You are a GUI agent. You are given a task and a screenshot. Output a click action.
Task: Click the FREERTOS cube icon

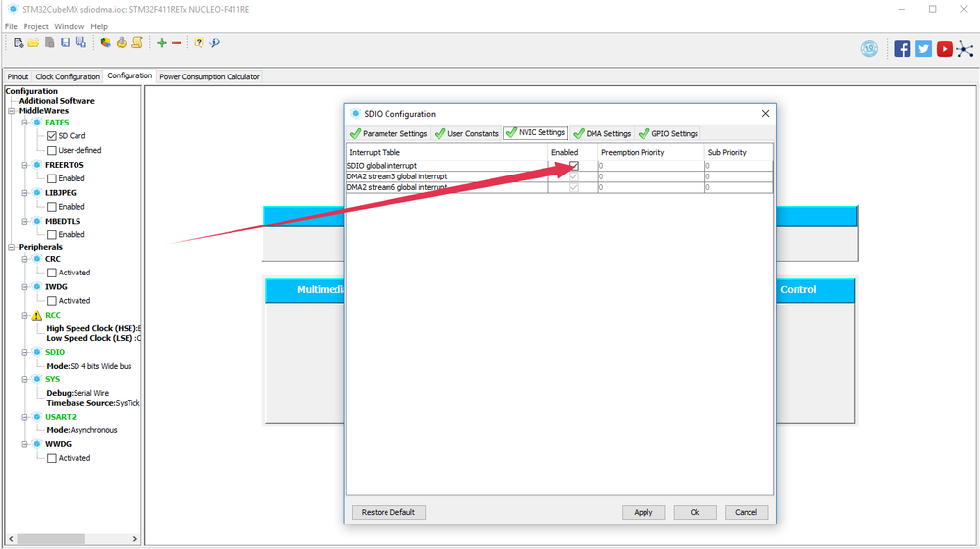[x=37, y=165]
